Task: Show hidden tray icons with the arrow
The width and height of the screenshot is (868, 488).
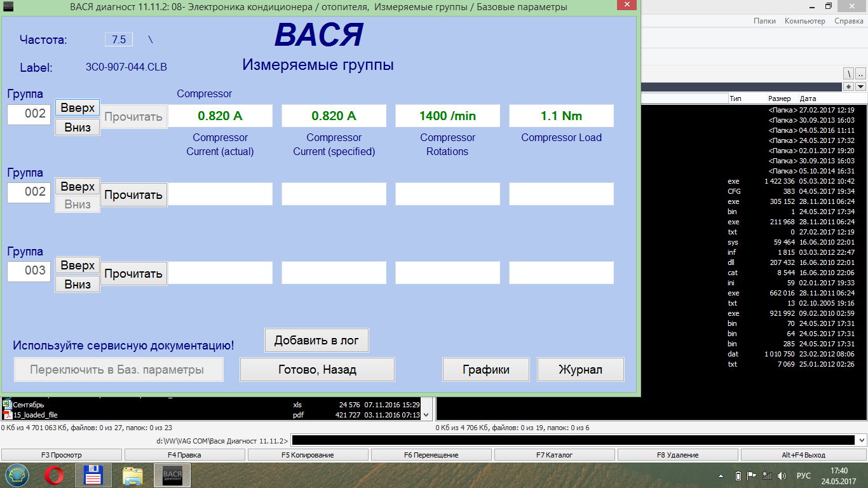Action: pos(721,476)
